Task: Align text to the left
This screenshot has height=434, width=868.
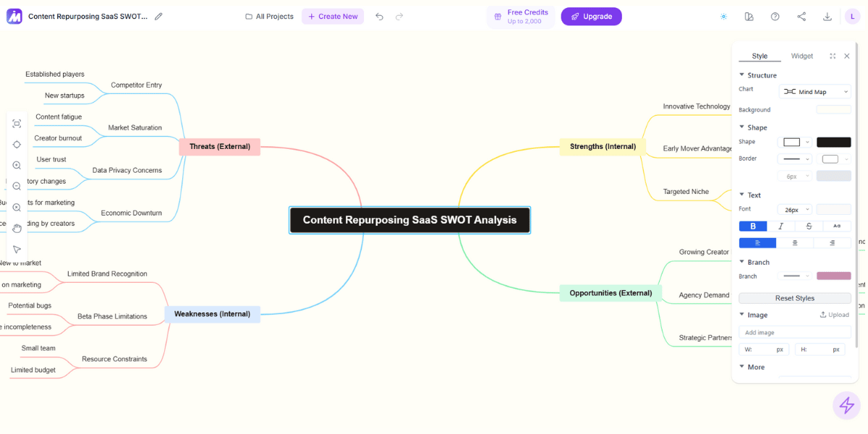Action: (x=757, y=243)
